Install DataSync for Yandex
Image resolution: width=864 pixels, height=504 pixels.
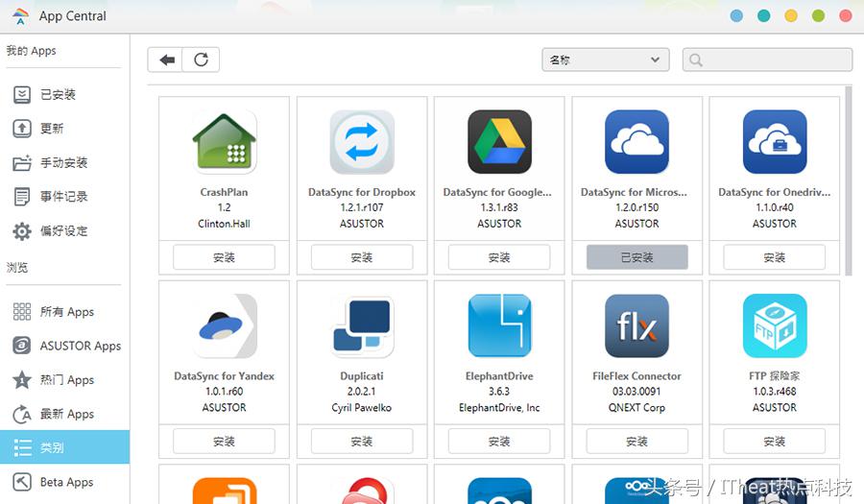pos(225,442)
